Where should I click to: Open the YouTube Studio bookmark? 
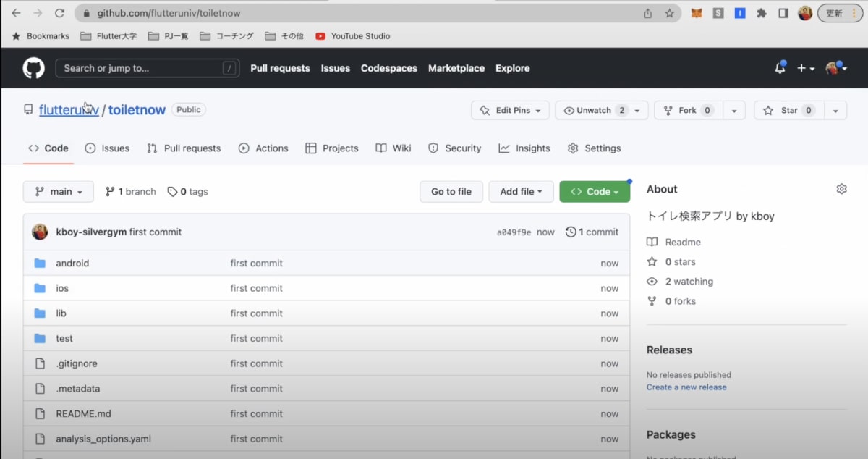click(x=353, y=35)
